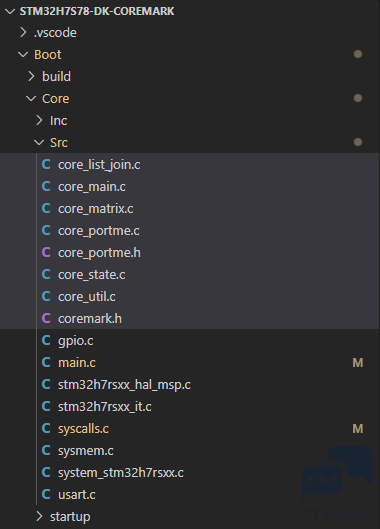
Task: Click the modified dot badge on Core
Action: (x=358, y=98)
